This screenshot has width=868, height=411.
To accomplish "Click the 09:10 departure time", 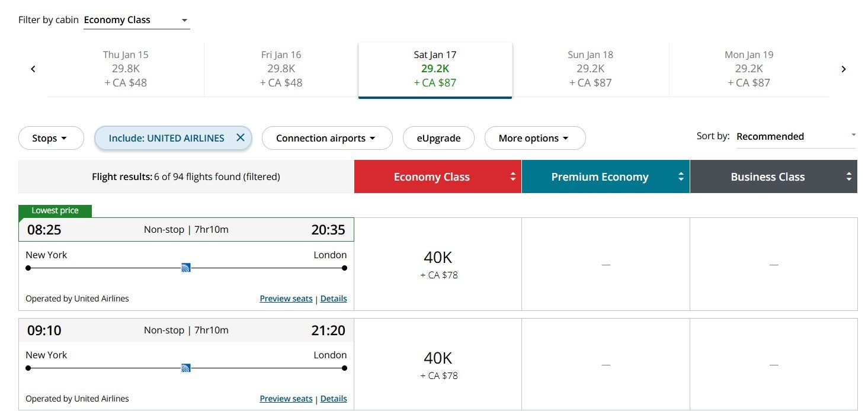I will pos(44,330).
